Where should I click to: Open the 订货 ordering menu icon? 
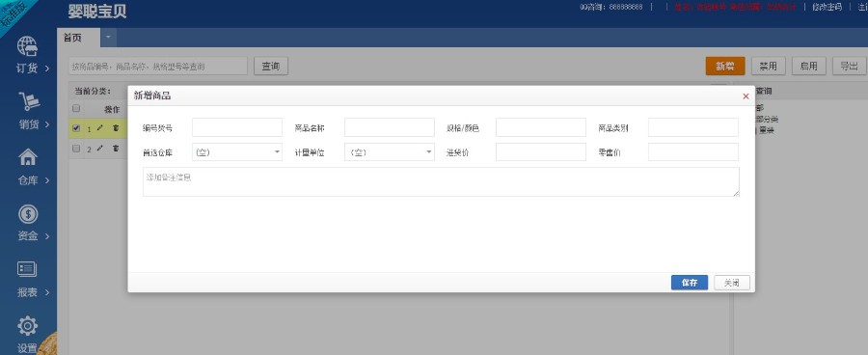tap(28, 46)
